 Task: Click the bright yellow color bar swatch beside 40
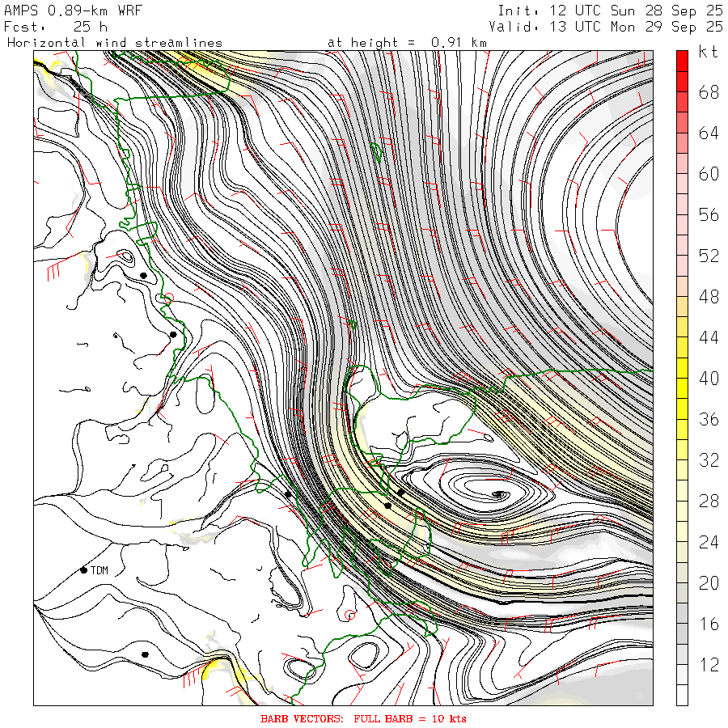click(x=682, y=388)
